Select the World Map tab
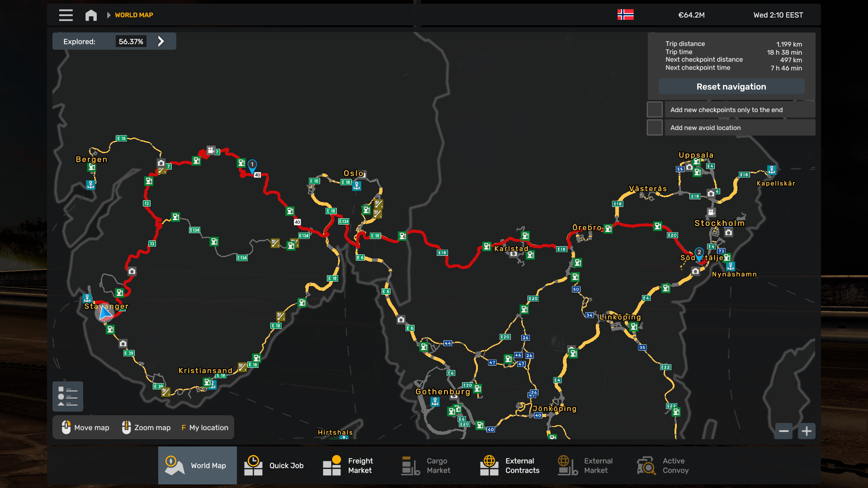Image resolution: width=868 pixels, height=488 pixels. click(197, 465)
